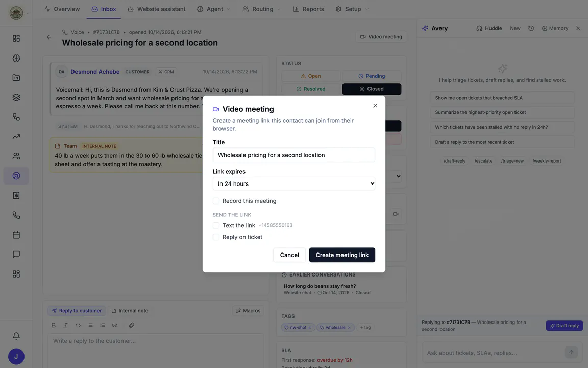Add a new tag
This screenshot has height=368, width=588.
point(365,328)
